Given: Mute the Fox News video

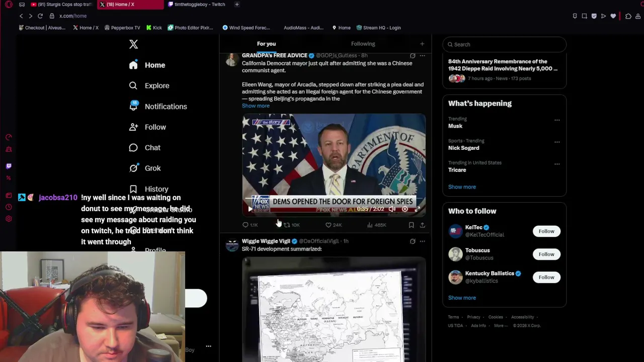Looking at the screenshot, I should tap(392, 209).
